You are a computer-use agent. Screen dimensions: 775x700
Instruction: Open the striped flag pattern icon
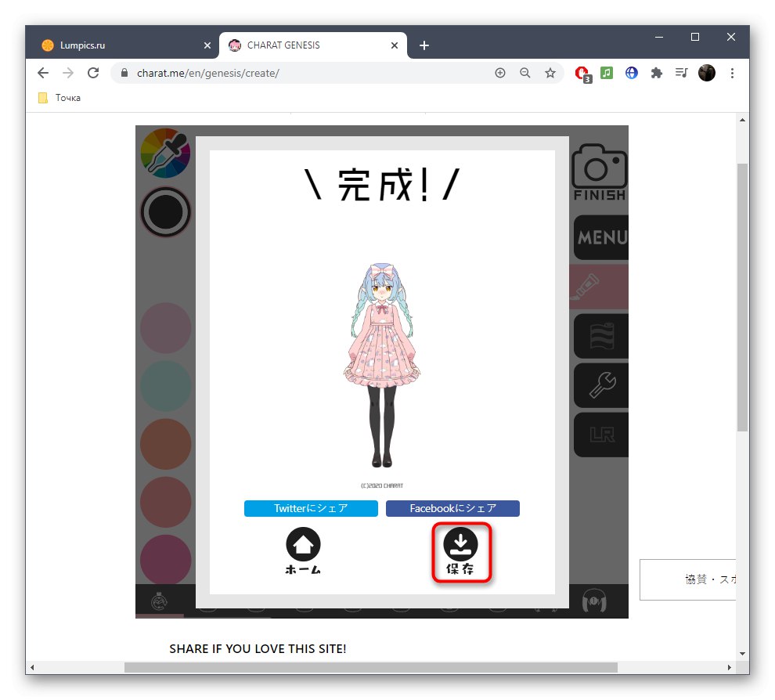pyautogui.click(x=601, y=336)
